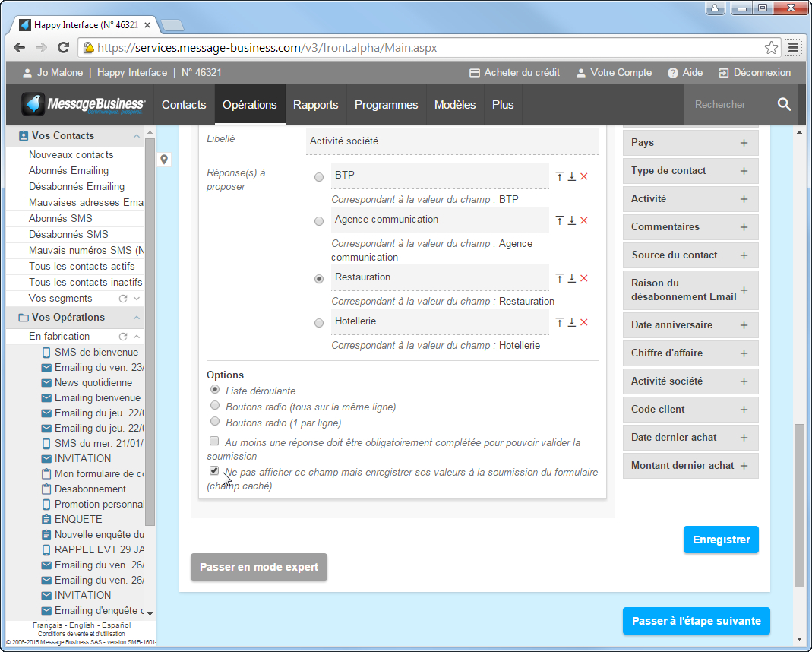Open the Chrome menu icon

(x=793, y=48)
